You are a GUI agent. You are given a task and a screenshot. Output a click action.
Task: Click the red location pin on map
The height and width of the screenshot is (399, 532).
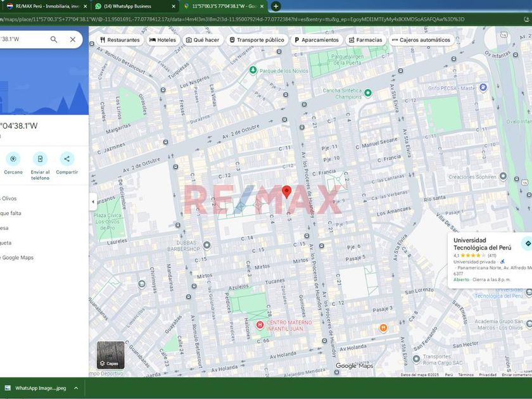click(286, 192)
